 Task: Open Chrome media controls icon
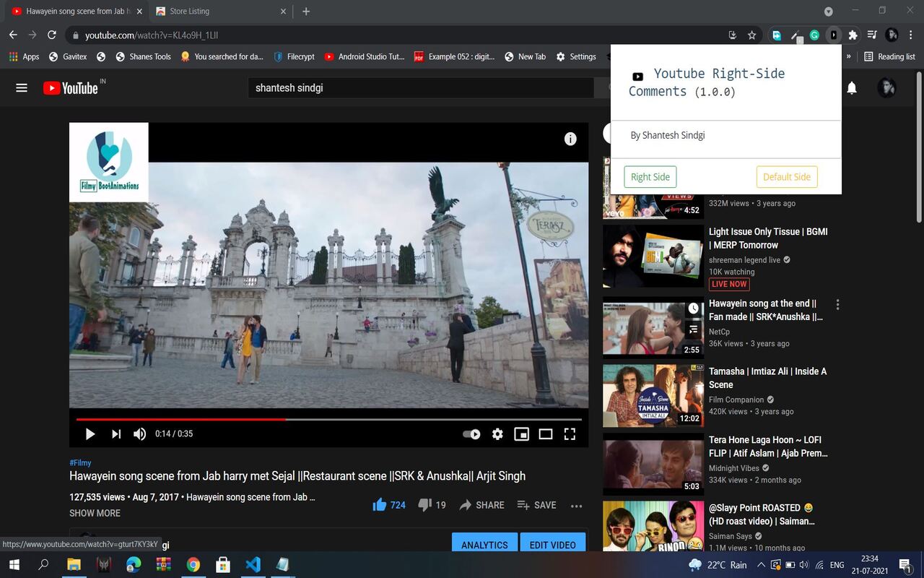pyautogui.click(x=872, y=35)
